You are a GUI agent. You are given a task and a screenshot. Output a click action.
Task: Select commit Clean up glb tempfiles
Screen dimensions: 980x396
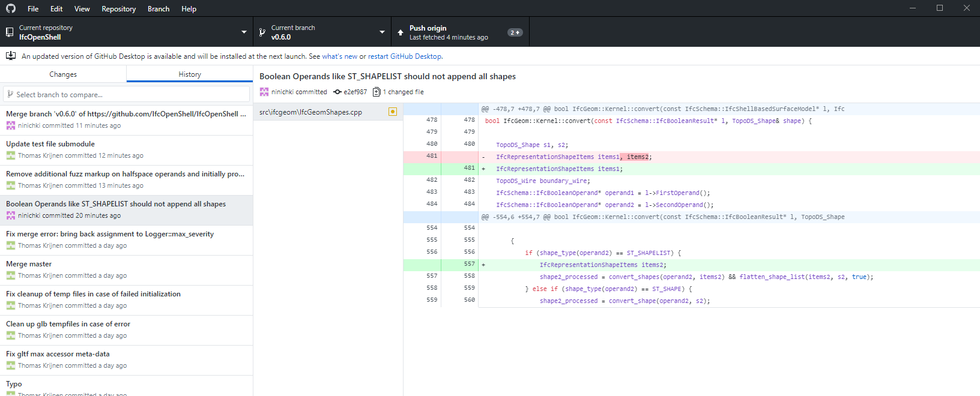coord(126,330)
